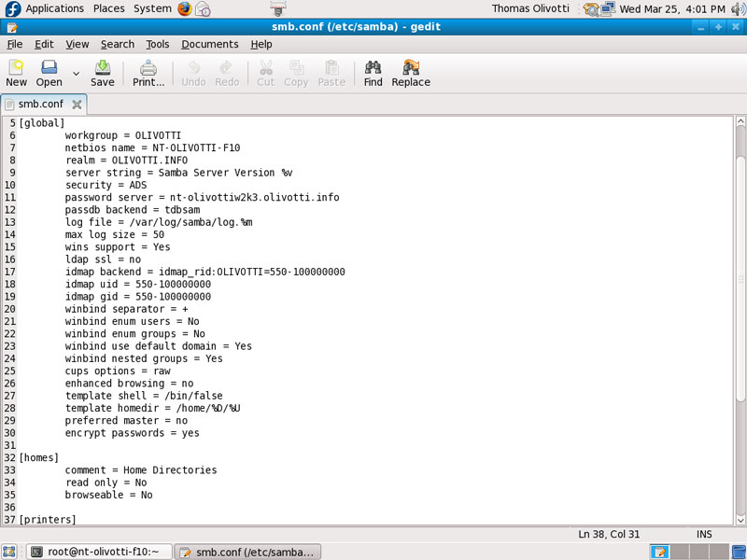Click the Undo toolbar icon
This screenshot has height=560, width=747.
click(193, 74)
